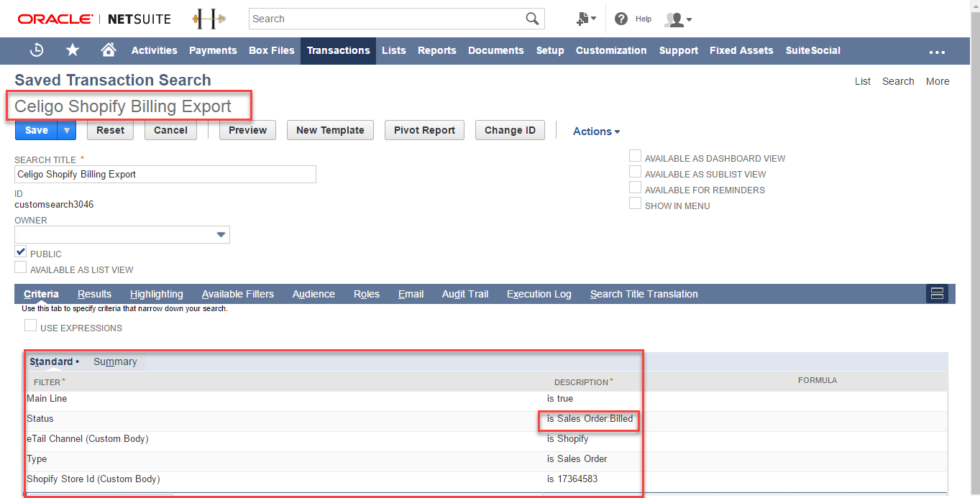Open the Customization menu

tap(611, 50)
